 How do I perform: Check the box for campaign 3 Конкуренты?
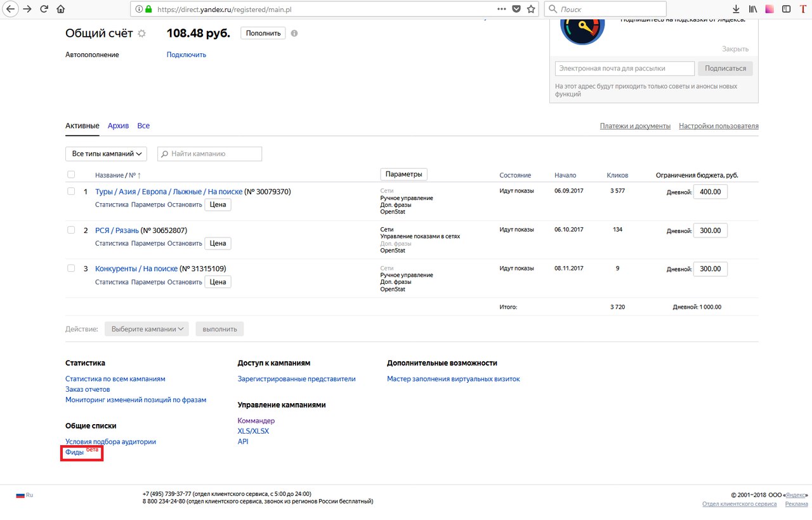71,268
